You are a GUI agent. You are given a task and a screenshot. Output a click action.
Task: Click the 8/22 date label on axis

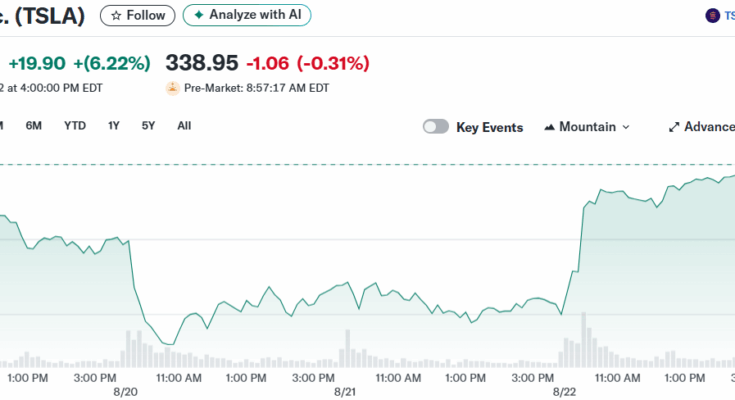point(564,392)
